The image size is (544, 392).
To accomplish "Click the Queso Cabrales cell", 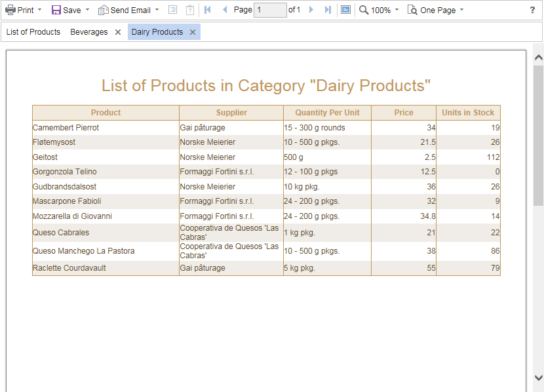I will [x=106, y=233].
